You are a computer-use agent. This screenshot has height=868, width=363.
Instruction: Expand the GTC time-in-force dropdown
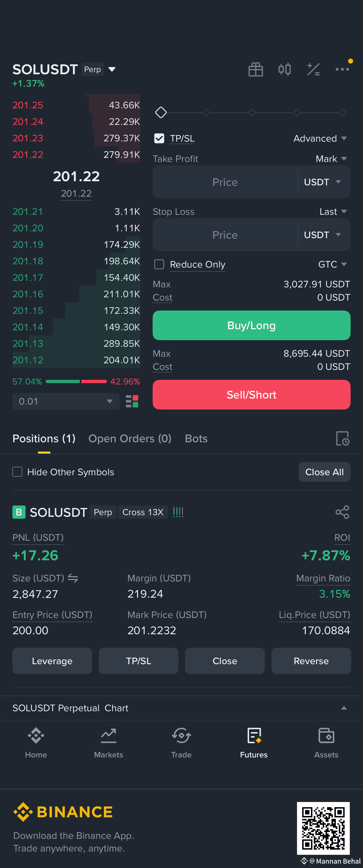332,265
